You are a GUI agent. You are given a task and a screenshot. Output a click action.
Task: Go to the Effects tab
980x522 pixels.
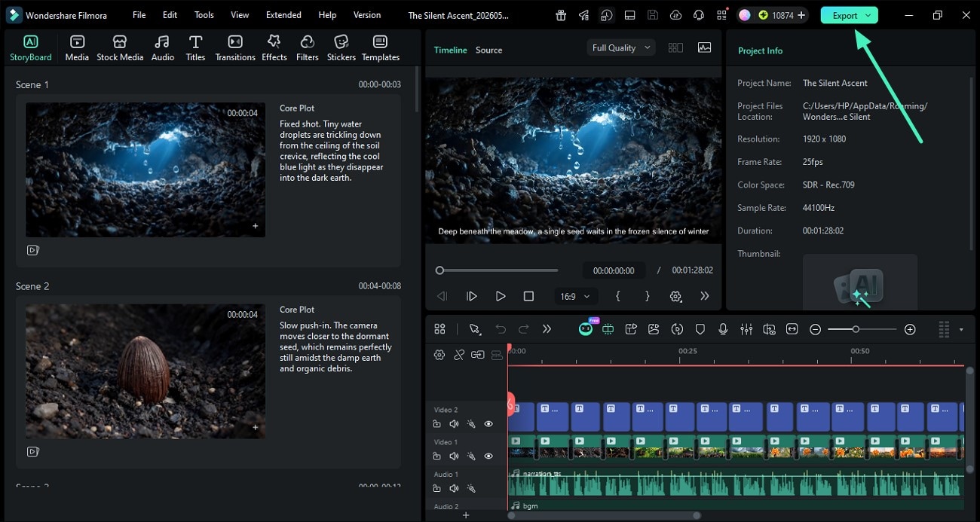point(274,48)
